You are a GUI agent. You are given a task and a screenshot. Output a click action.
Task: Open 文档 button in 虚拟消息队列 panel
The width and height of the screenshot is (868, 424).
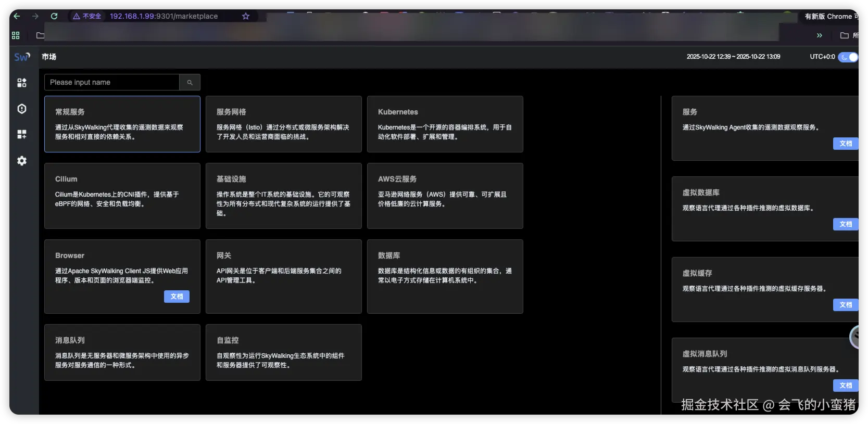[846, 386]
